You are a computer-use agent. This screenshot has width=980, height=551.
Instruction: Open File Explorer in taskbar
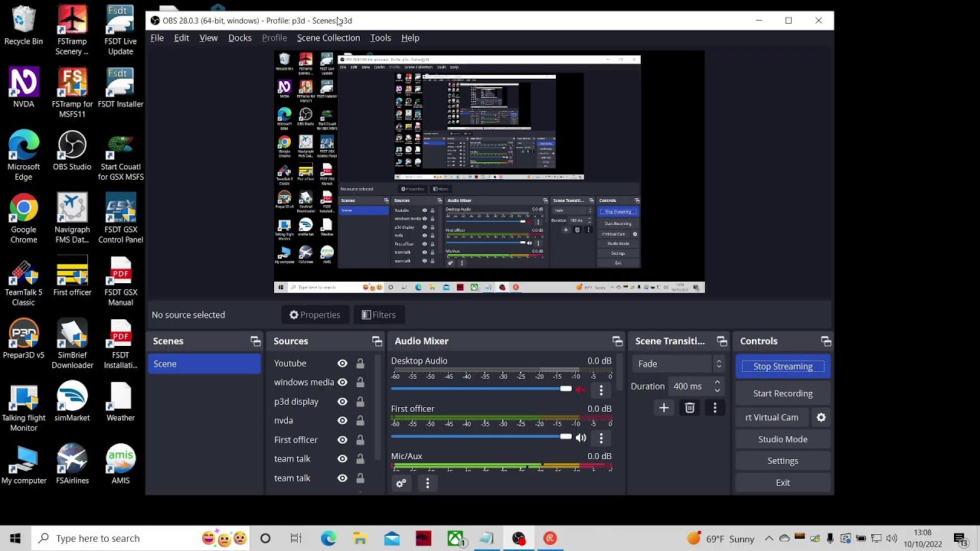[x=360, y=539]
